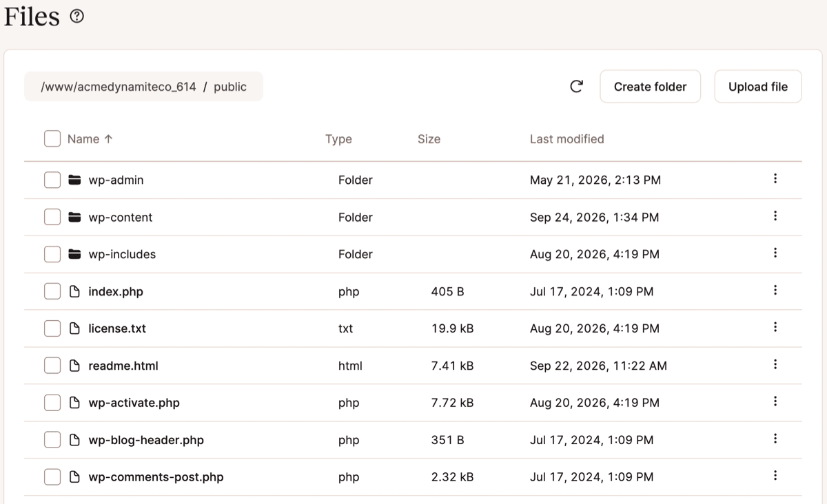The height and width of the screenshot is (504, 827).
Task: Click the wp-comments-post.php file name
Action: 156,477
